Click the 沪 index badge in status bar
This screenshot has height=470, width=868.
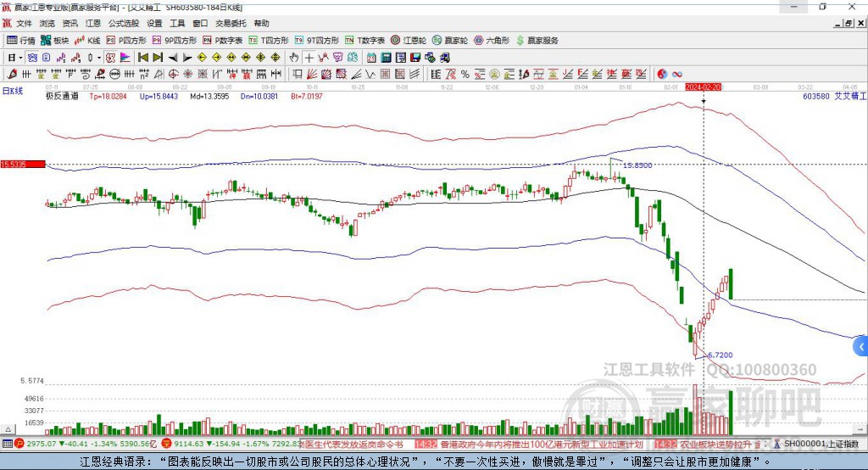click(19, 444)
